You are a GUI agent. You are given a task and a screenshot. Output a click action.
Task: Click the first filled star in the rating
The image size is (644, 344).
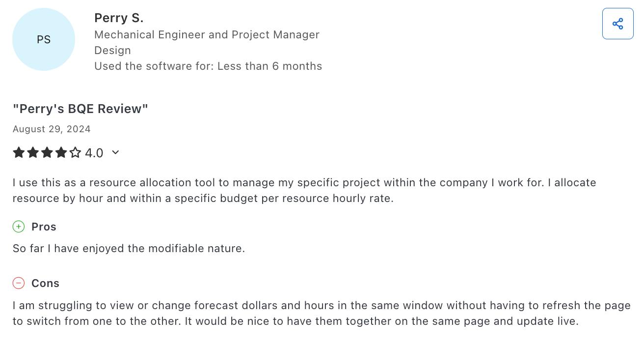(x=19, y=152)
